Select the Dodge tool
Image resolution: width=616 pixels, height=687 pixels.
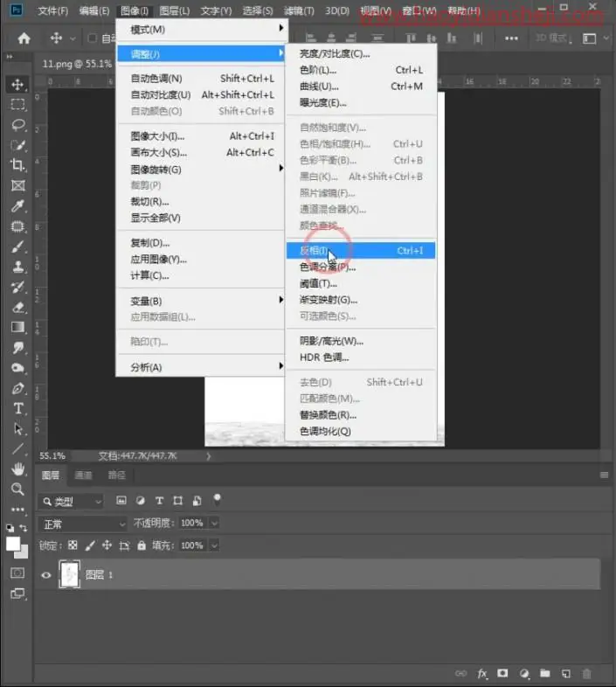17,368
